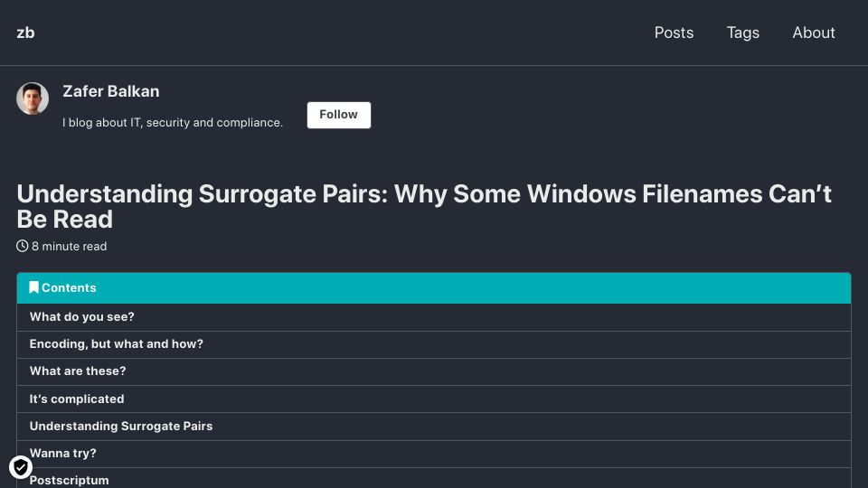868x488 pixels.
Task: Jump to 'What do you see?' section
Action: (x=433, y=317)
